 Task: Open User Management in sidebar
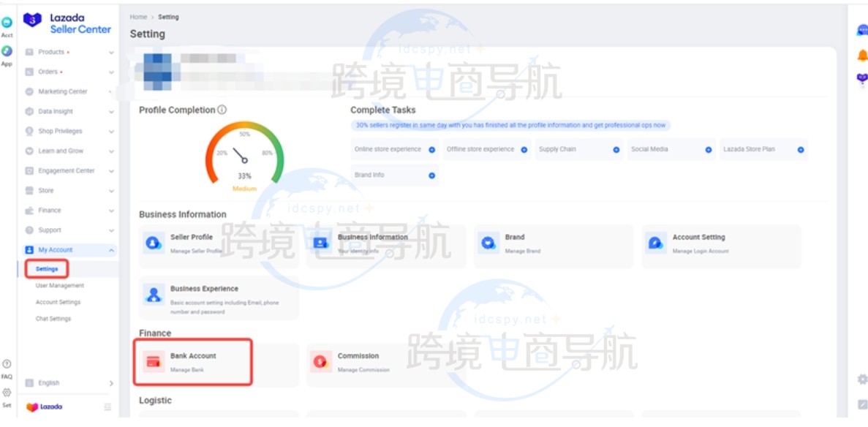(x=60, y=286)
